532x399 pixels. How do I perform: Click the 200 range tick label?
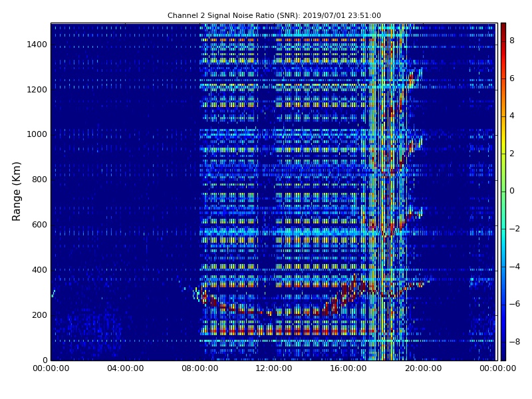pyautogui.click(x=39, y=315)
